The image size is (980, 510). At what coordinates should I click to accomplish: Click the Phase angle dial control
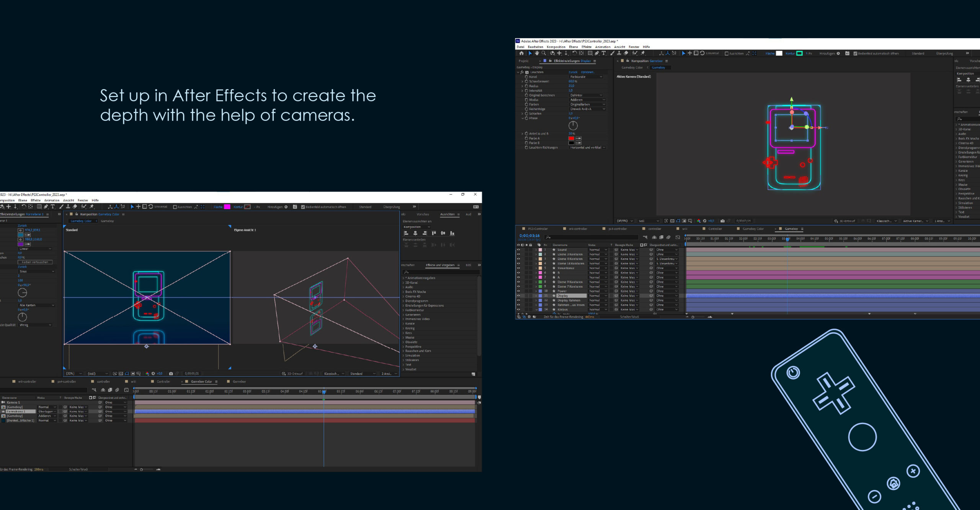[573, 125]
